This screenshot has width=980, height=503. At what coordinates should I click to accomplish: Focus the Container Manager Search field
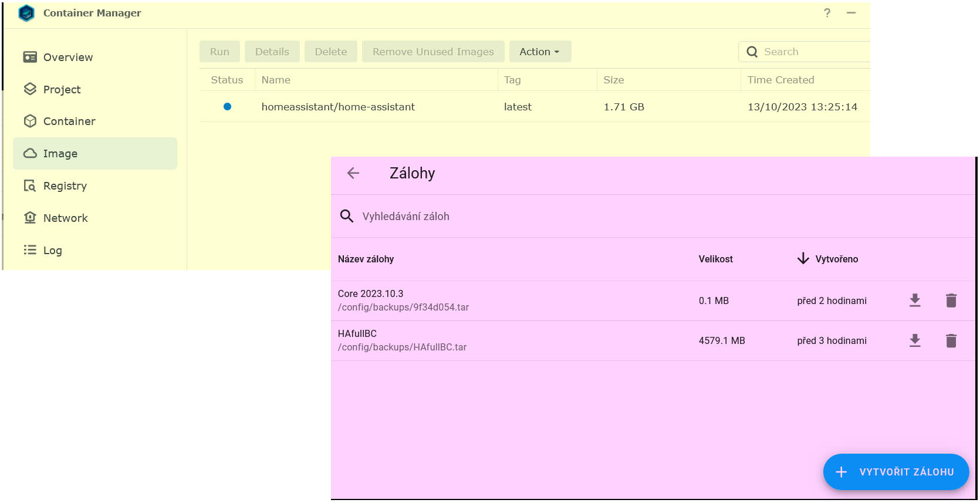click(804, 52)
